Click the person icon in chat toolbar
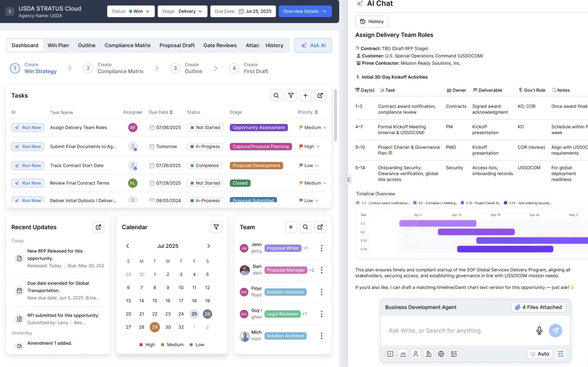This screenshot has width=588, height=367. pos(416,354)
